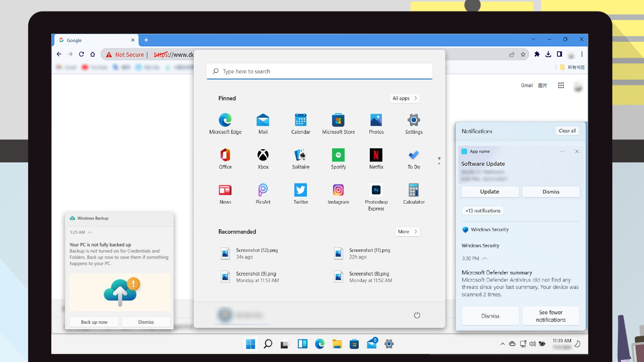Open a new Chrome tab
This screenshot has width=644, height=362.
(146, 40)
